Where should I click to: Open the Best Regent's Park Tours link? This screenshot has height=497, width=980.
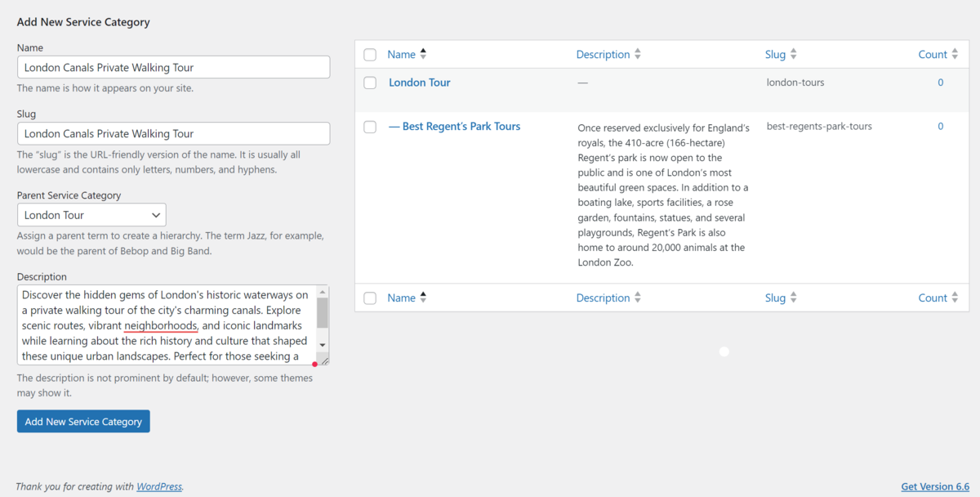click(454, 127)
